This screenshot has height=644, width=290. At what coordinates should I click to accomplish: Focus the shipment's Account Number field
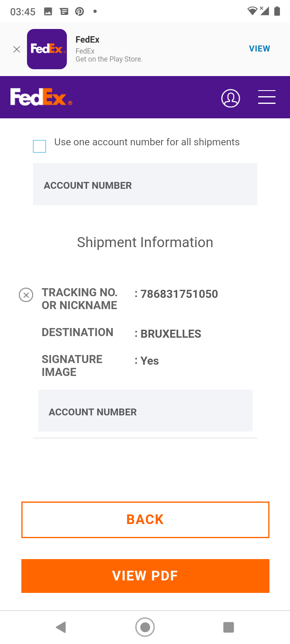pyautogui.click(x=145, y=411)
